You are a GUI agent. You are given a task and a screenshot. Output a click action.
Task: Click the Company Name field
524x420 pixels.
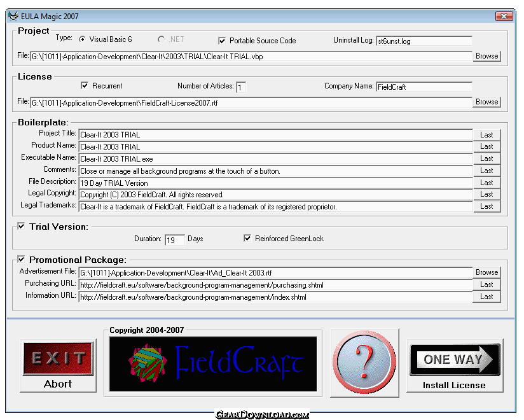pyautogui.click(x=424, y=87)
